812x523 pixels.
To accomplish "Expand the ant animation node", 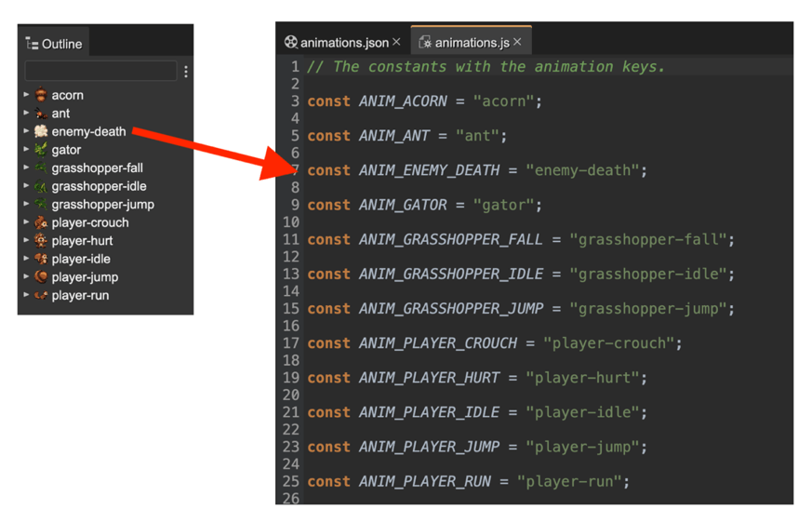I will (26, 113).
